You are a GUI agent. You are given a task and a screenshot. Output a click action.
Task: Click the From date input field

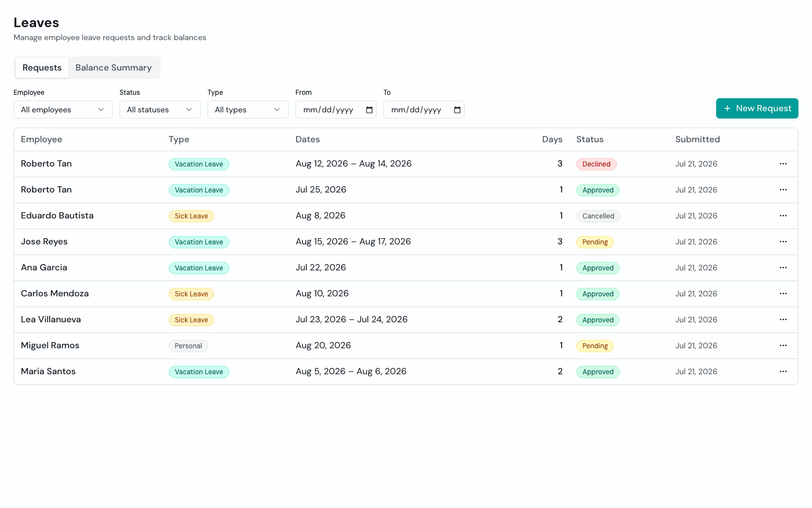point(336,110)
